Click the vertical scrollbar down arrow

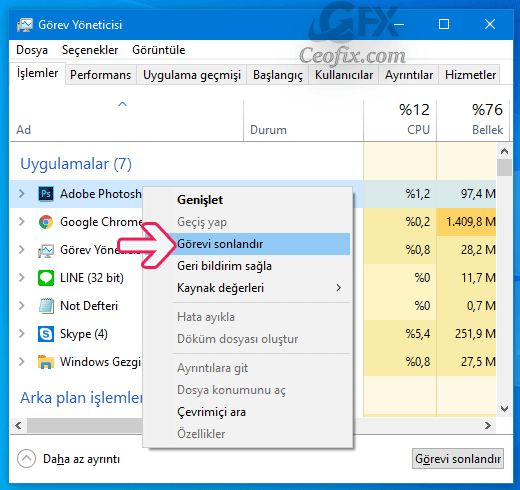pyautogui.click(x=504, y=408)
